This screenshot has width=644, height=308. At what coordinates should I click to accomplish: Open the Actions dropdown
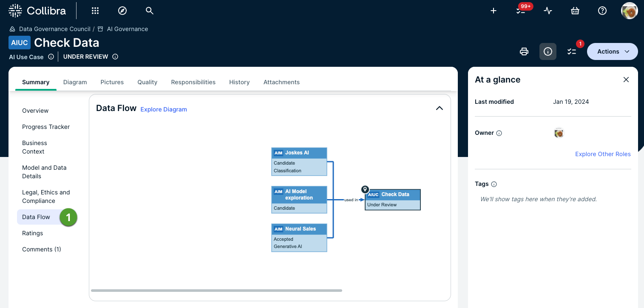[612, 51]
